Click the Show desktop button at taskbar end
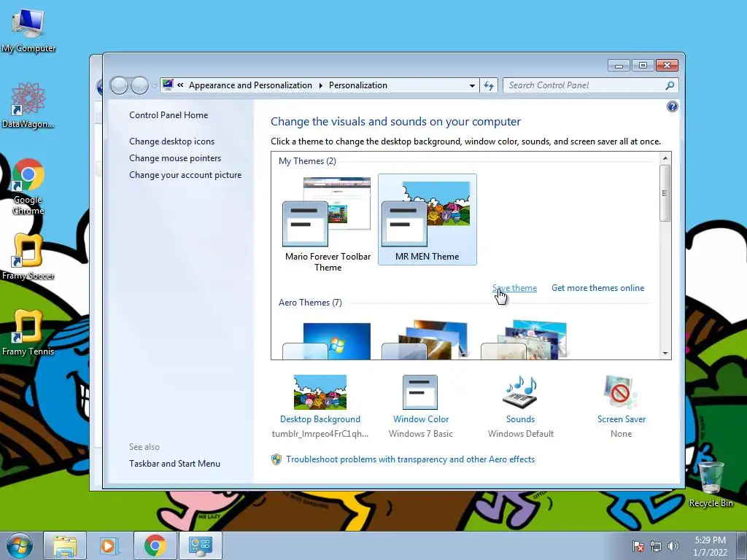Image resolution: width=747 pixels, height=560 pixels. point(741,545)
